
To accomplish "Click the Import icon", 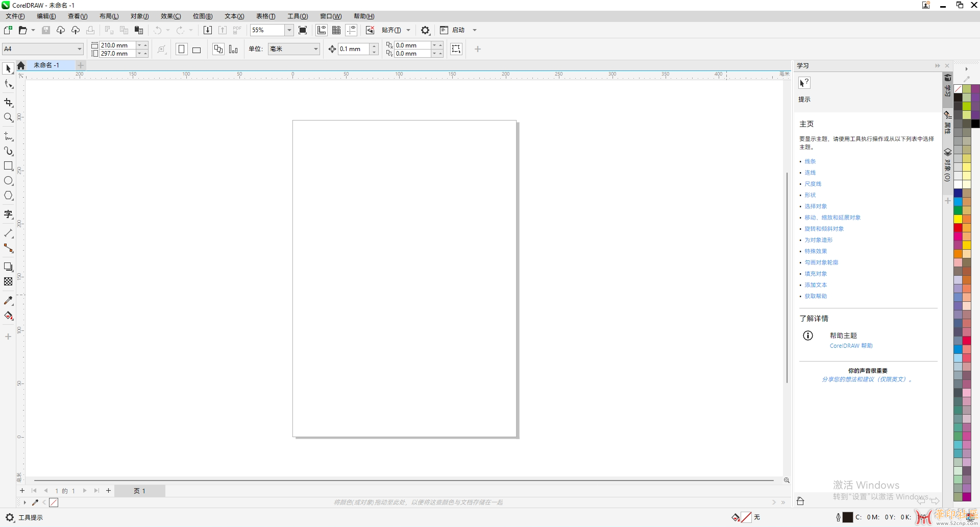I will 208,30.
